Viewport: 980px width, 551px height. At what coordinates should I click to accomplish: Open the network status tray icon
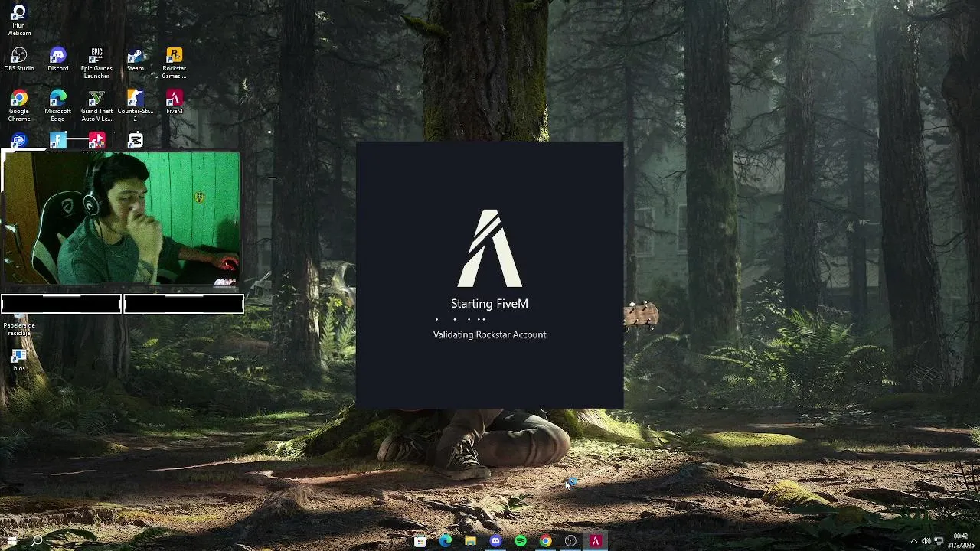coord(939,541)
